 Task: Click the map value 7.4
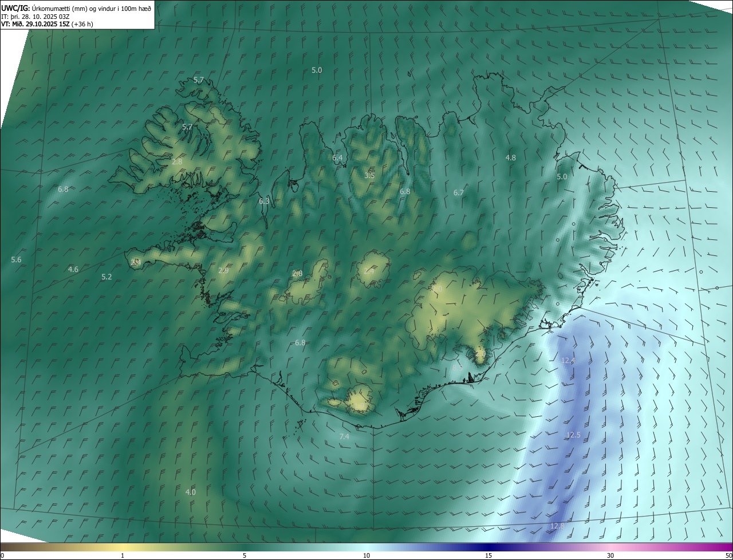pos(344,437)
